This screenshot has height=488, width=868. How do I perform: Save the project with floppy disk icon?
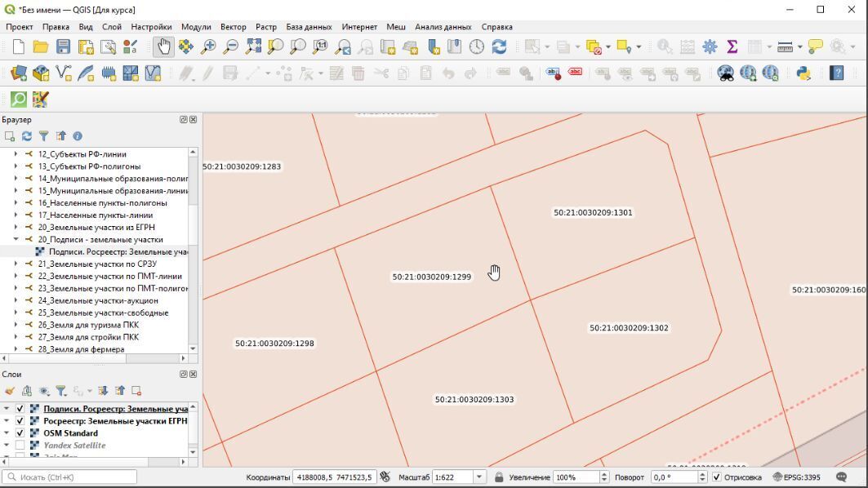coord(63,47)
